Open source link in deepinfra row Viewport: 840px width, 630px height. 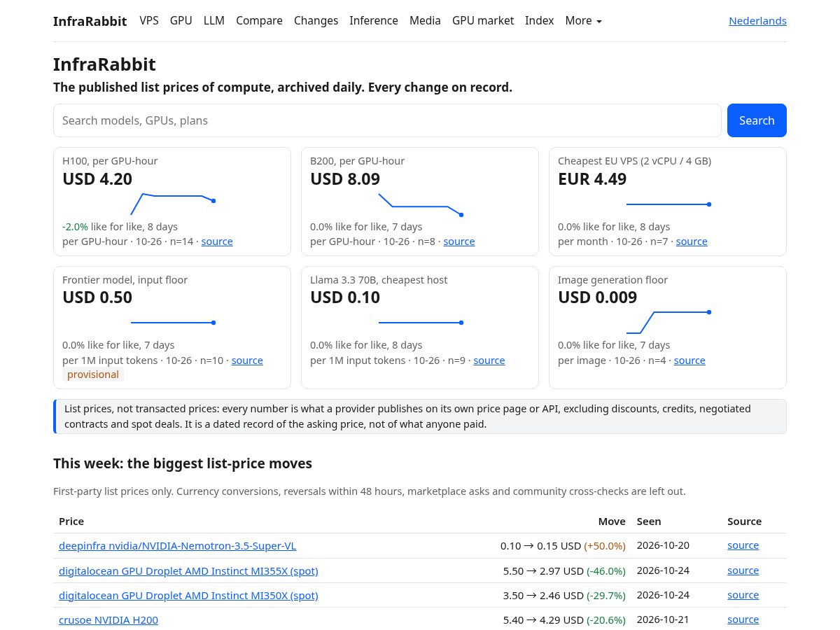pyautogui.click(x=743, y=545)
